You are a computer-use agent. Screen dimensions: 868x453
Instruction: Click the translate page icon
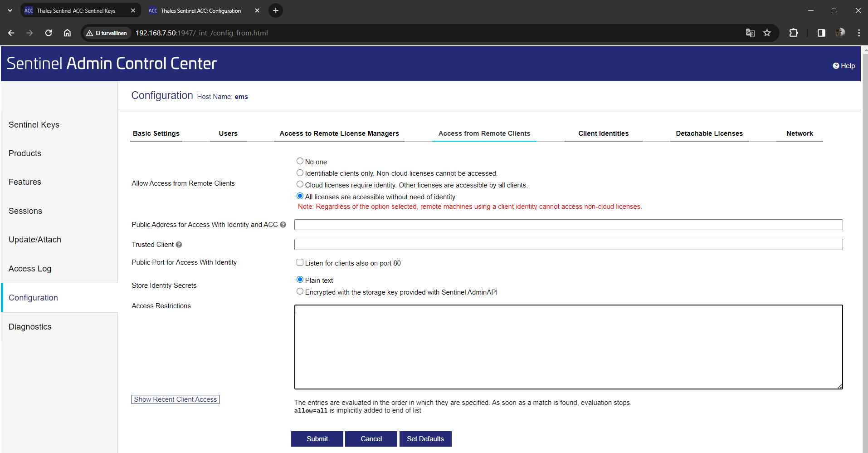750,33
